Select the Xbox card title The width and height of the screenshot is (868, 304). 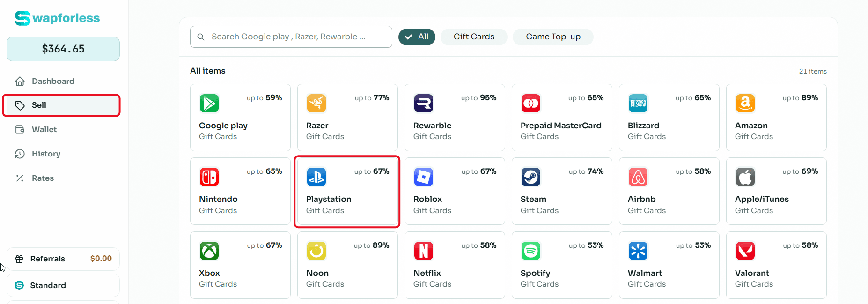209,273
